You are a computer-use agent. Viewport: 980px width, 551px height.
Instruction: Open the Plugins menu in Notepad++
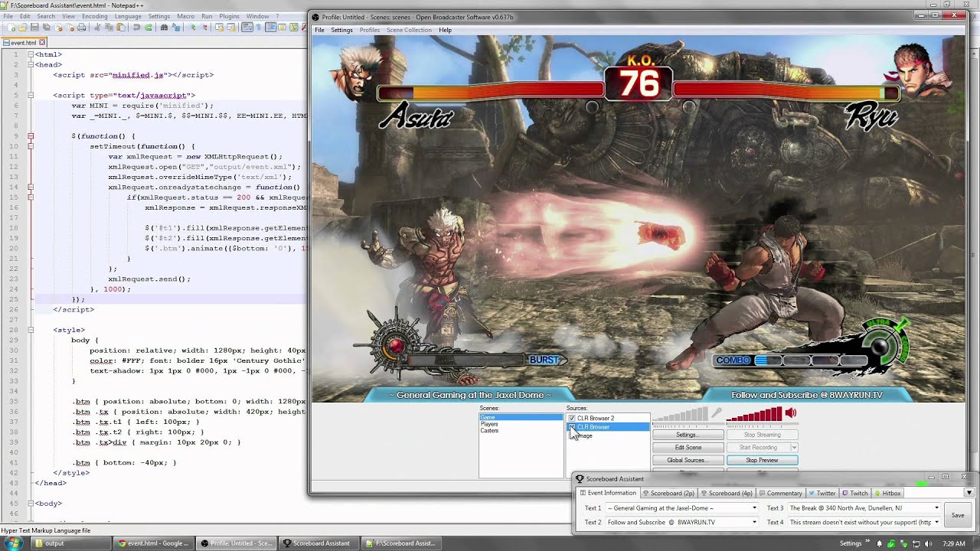point(229,16)
